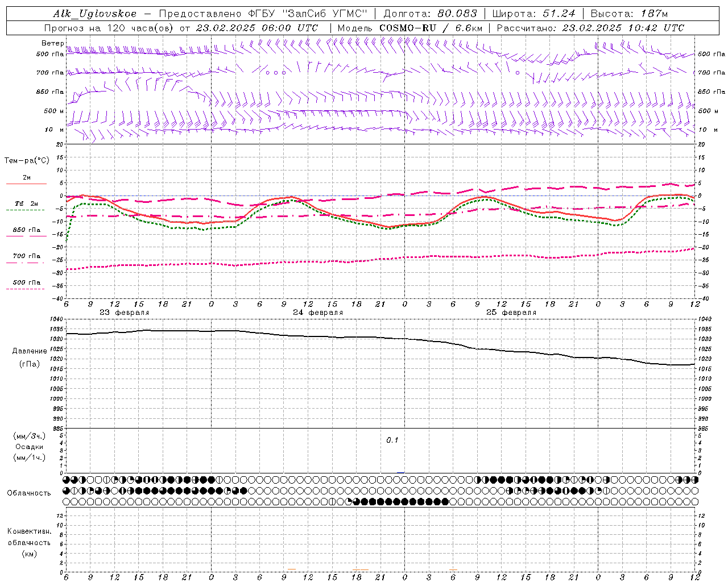Click the (гПа) unit label under Давление
728x582 pixels.
point(30,364)
